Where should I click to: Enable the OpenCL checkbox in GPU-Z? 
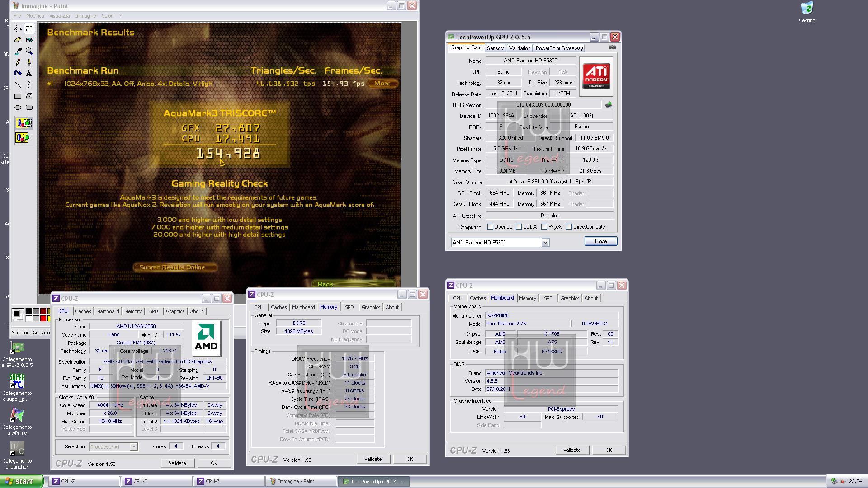pyautogui.click(x=490, y=227)
